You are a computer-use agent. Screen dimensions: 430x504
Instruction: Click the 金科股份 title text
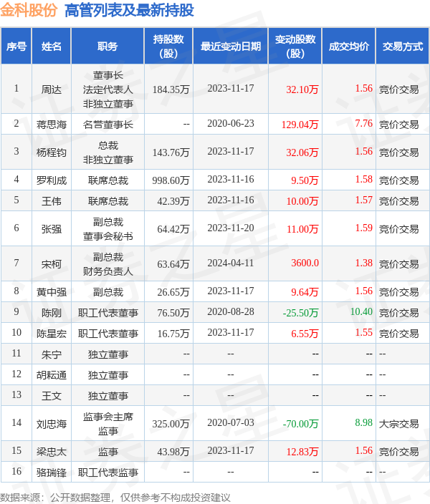[x=29, y=10]
